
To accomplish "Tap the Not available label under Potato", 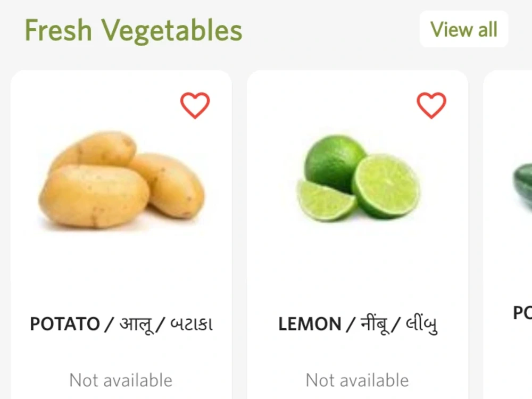I will [x=121, y=380].
